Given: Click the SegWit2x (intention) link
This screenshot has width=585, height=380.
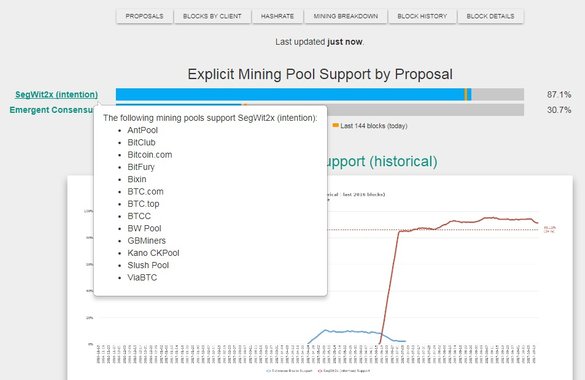Looking at the screenshot, I should pos(56,94).
